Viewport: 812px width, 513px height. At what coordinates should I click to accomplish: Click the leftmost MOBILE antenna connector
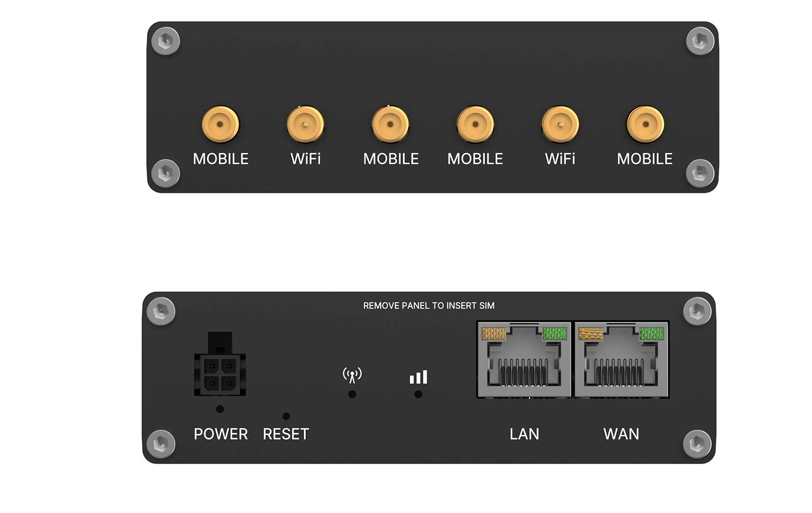(x=220, y=124)
